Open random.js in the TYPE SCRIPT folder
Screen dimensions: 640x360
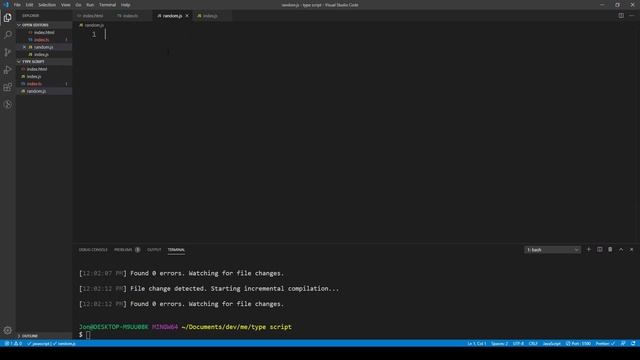coord(44,91)
